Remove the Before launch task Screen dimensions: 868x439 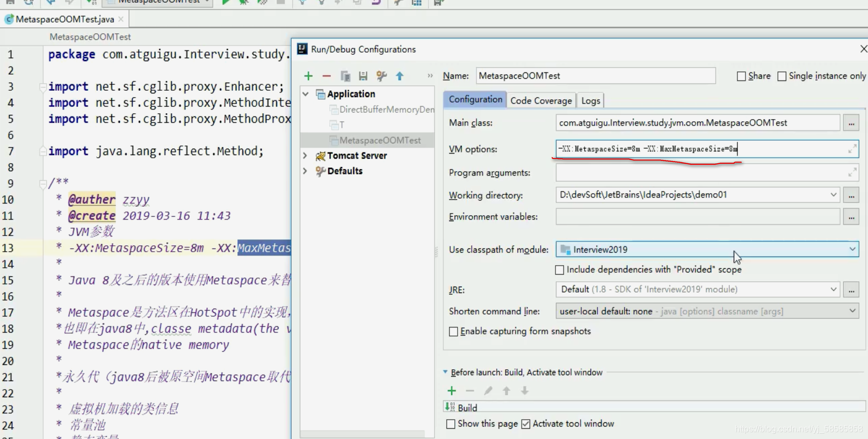point(470,391)
